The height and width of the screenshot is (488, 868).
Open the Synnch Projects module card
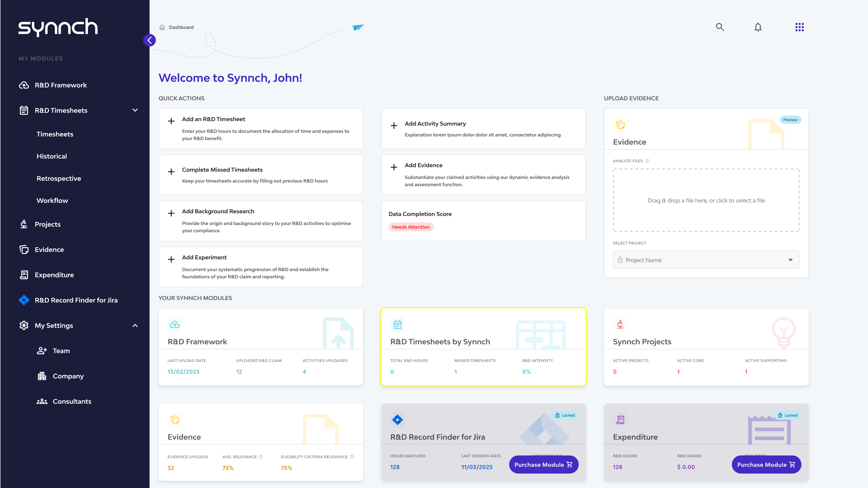(706, 346)
